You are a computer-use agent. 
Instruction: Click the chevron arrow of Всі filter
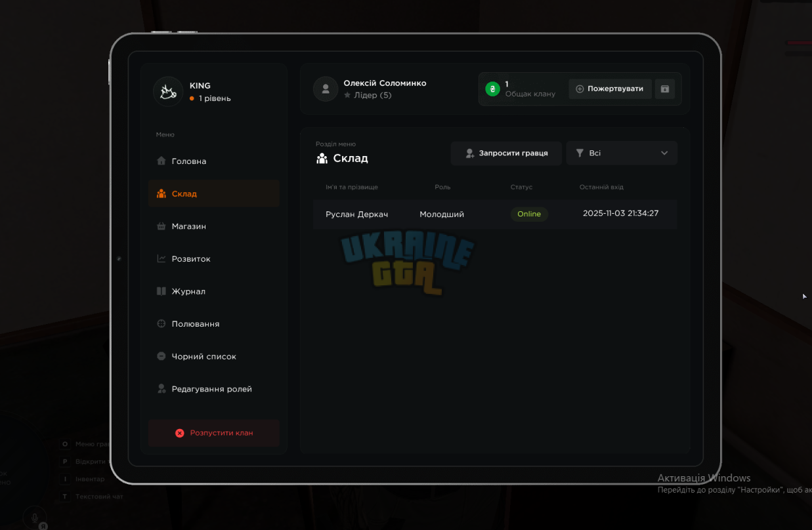click(x=664, y=153)
